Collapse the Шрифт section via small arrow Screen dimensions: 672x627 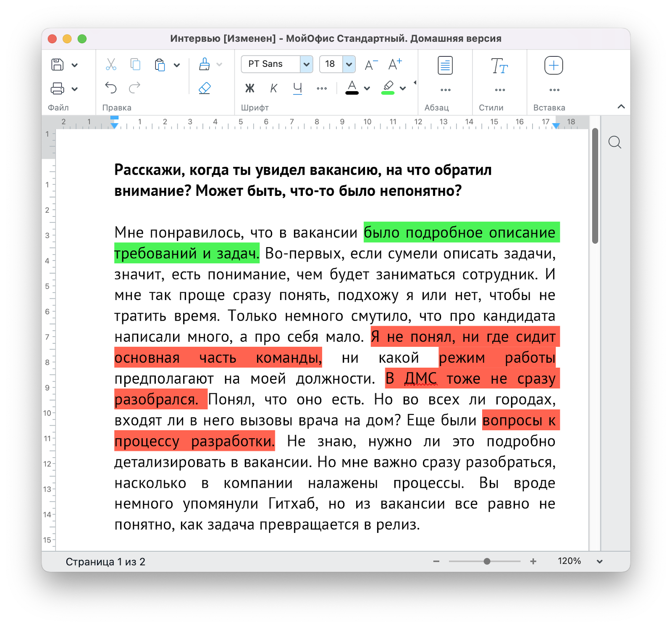pyautogui.click(x=415, y=82)
